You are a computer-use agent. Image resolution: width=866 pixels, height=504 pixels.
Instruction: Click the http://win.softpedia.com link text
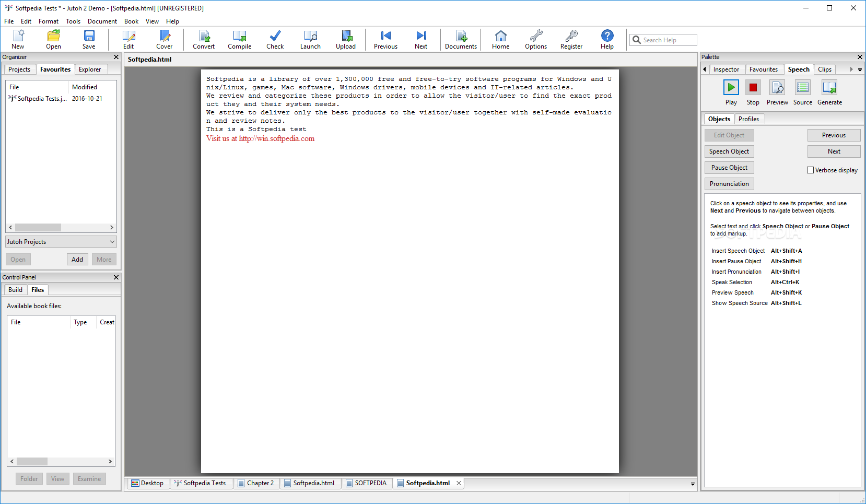click(277, 138)
